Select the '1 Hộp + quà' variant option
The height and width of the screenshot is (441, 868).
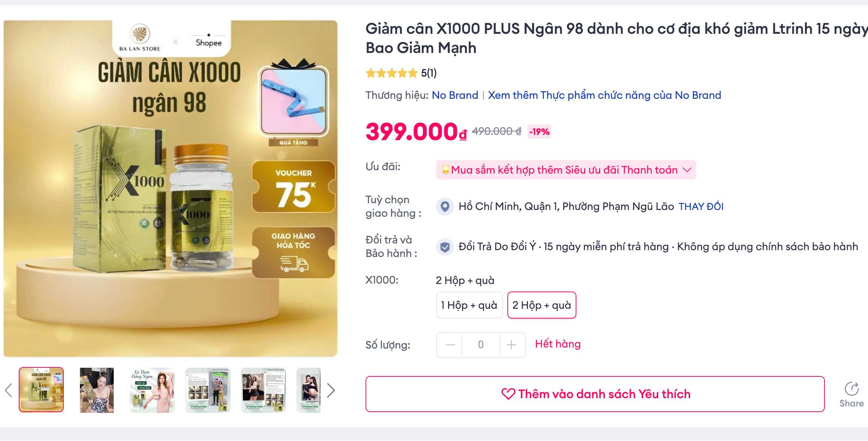469,305
